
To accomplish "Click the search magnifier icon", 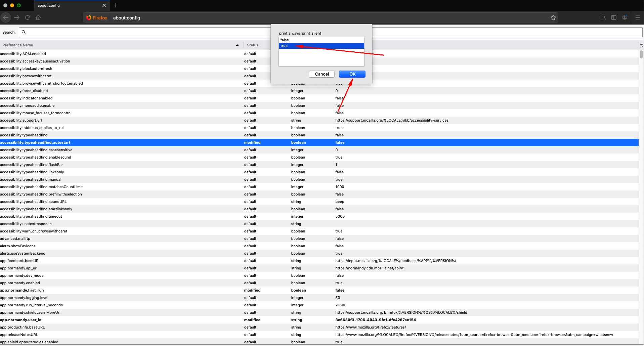I will coord(24,32).
